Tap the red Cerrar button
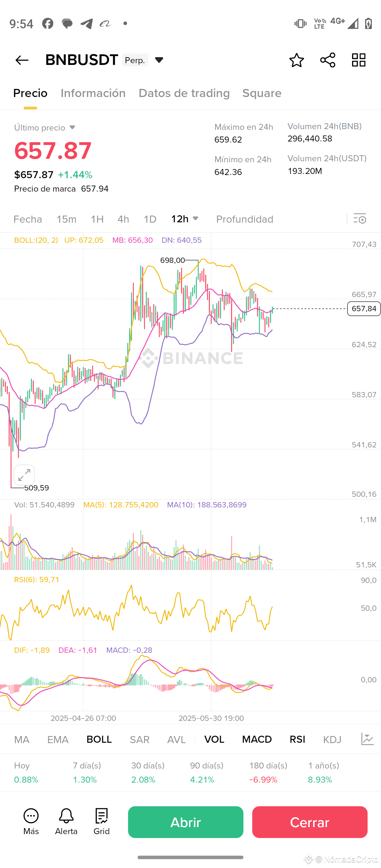 click(310, 822)
